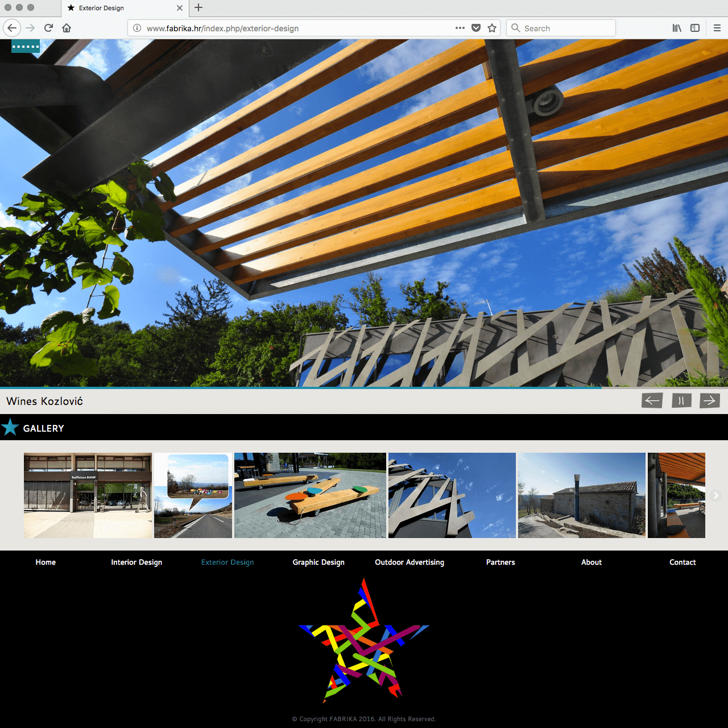
Task: Navigate to Graphic Design menu item
Action: tap(318, 562)
